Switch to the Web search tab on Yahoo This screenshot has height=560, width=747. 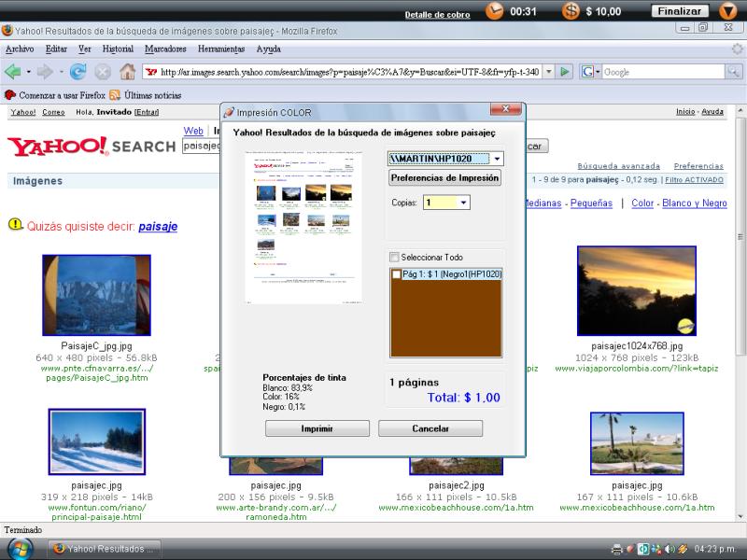click(x=193, y=131)
